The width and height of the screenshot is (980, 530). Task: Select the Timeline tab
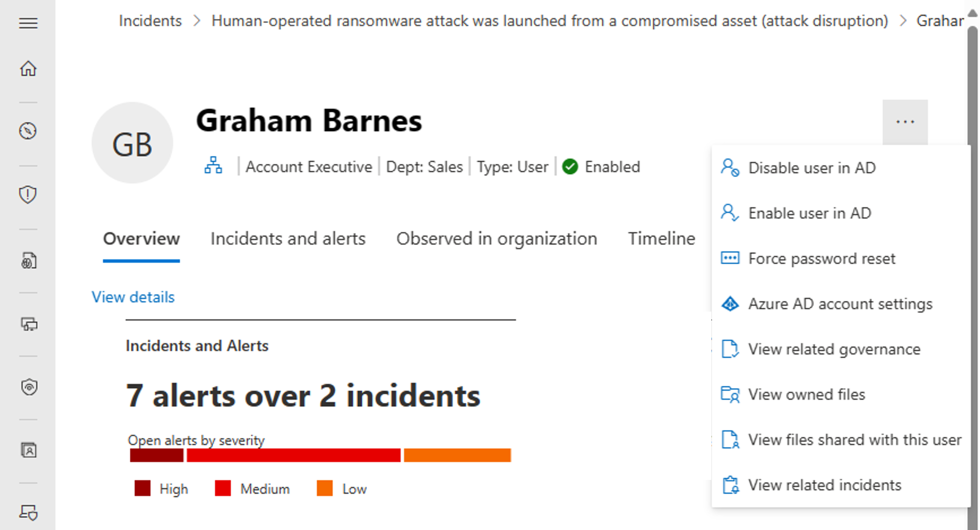(660, 237)
